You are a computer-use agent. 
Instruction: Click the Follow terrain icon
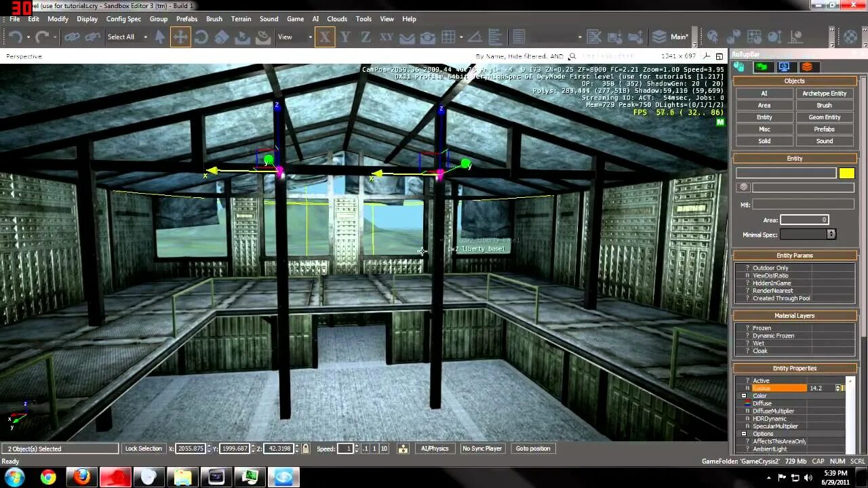tap(407, 37)
